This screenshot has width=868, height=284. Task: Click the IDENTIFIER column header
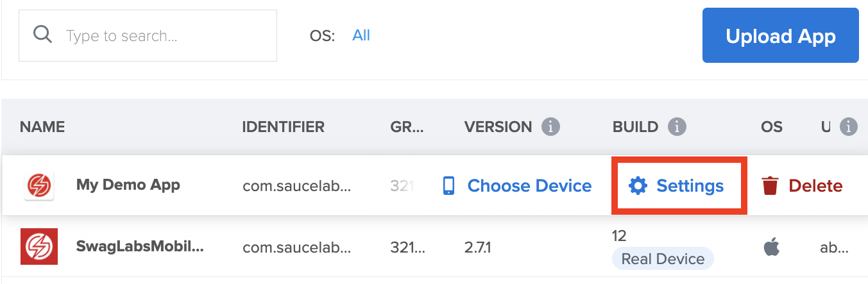(283, 127)
